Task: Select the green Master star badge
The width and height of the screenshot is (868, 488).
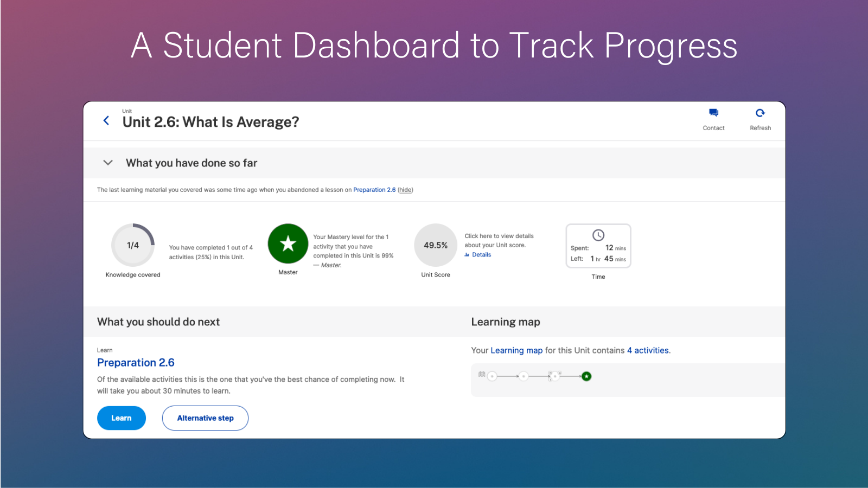Action: pos(288,244)
